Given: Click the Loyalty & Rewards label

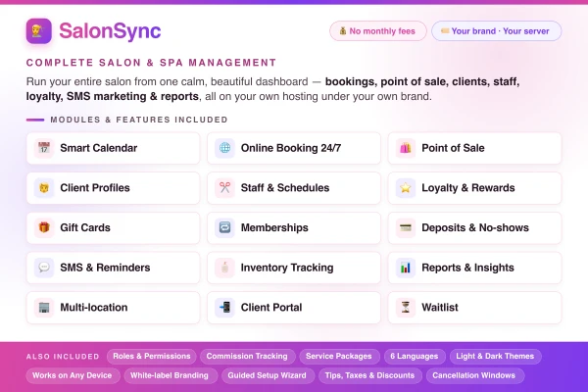Looking at the screenshot, I should pos(468,187).
